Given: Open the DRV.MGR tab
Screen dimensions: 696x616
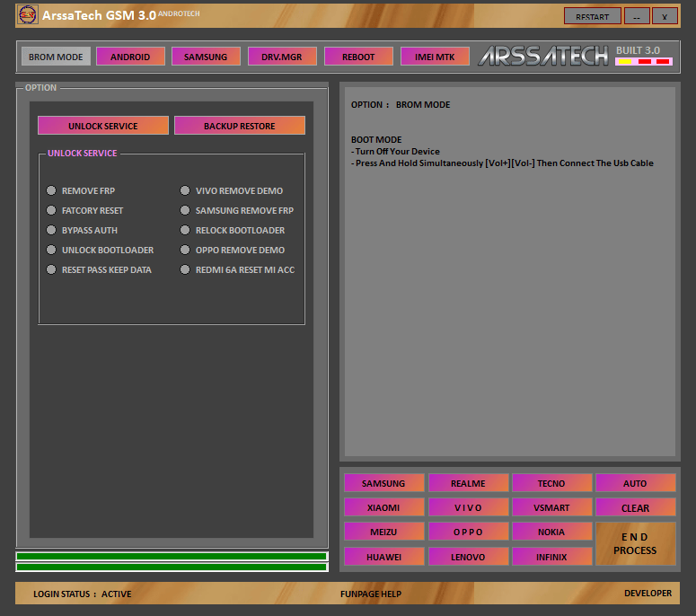Looking at the screenshot, I should (x=282, y=57).
